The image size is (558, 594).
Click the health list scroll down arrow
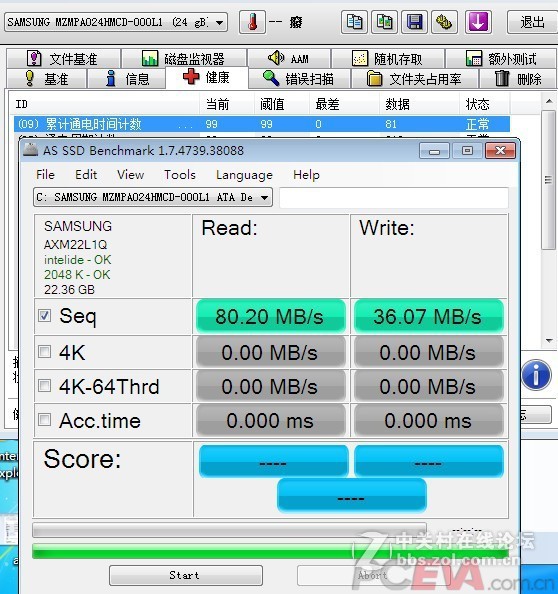pyautogui.click(x=549, y=341)
